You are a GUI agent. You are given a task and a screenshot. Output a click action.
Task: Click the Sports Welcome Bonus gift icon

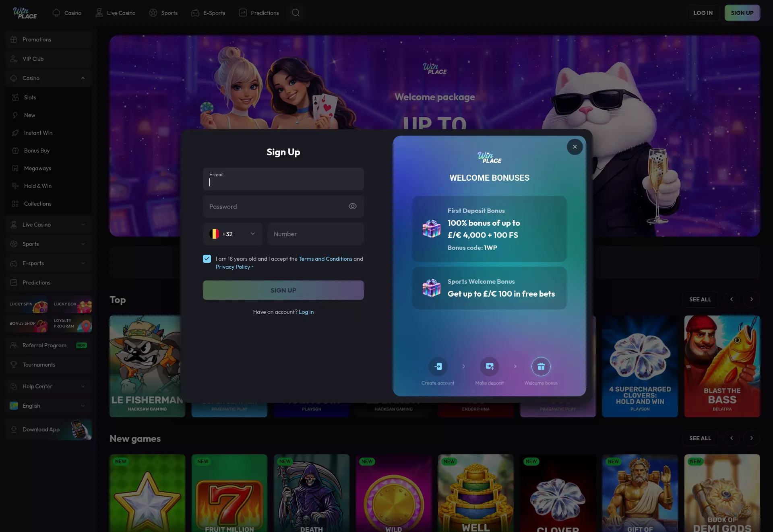[432, 288]
